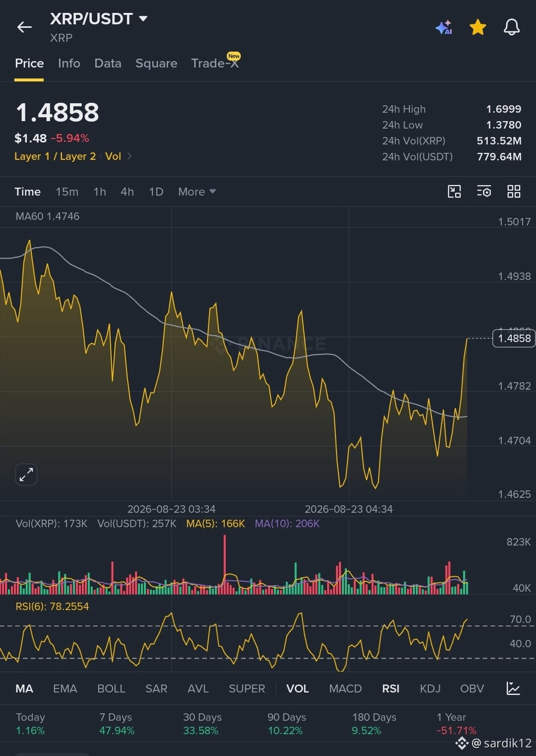Switch to the Price tab

[29, 64]
